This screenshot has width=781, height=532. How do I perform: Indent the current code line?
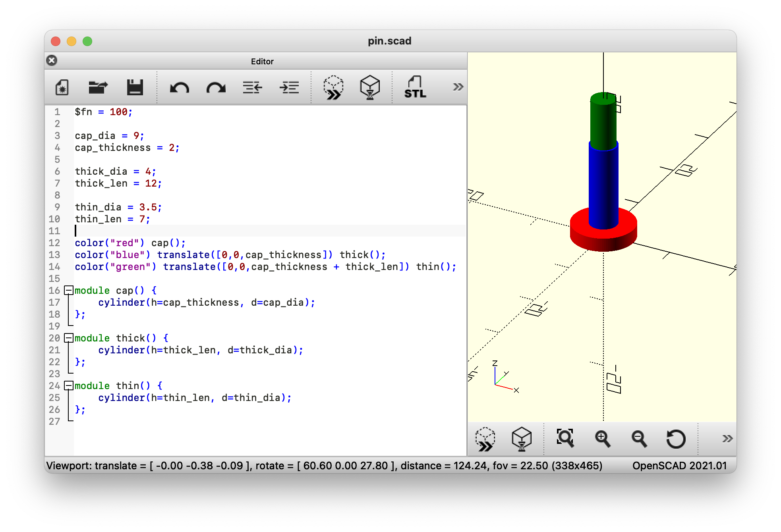pyautogui.click(x=289, y=88)
